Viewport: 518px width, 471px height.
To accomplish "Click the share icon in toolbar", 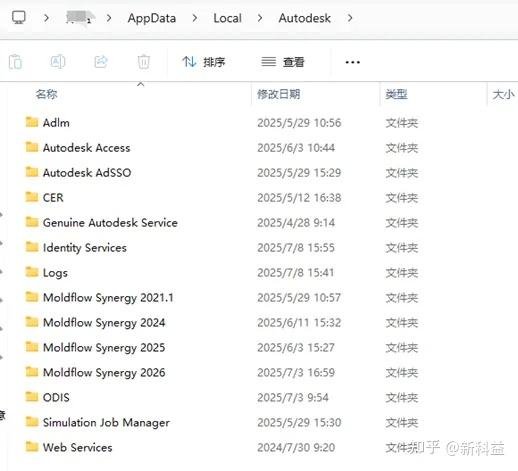I will pos(101,62).
